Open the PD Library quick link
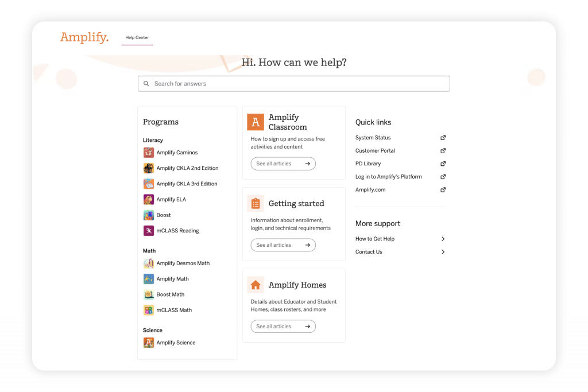The height and width of the screenshot is (392, 588). click(368, 164)
